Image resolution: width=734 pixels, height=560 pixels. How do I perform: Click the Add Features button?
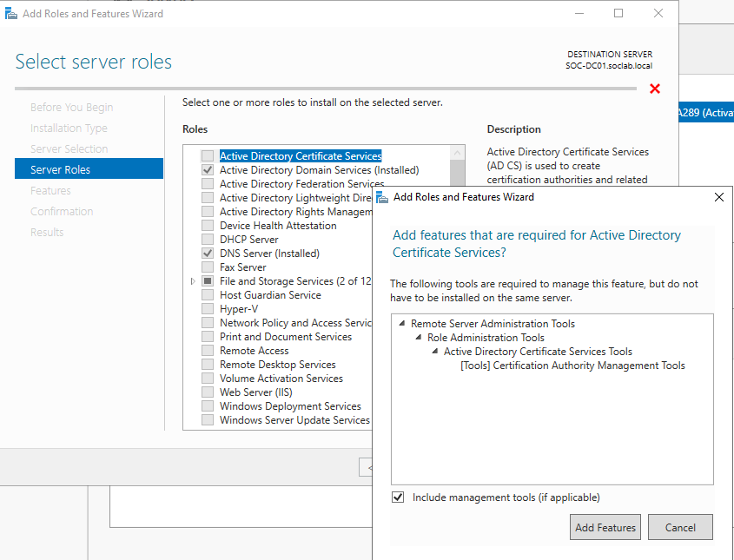(x=605, y=527)
